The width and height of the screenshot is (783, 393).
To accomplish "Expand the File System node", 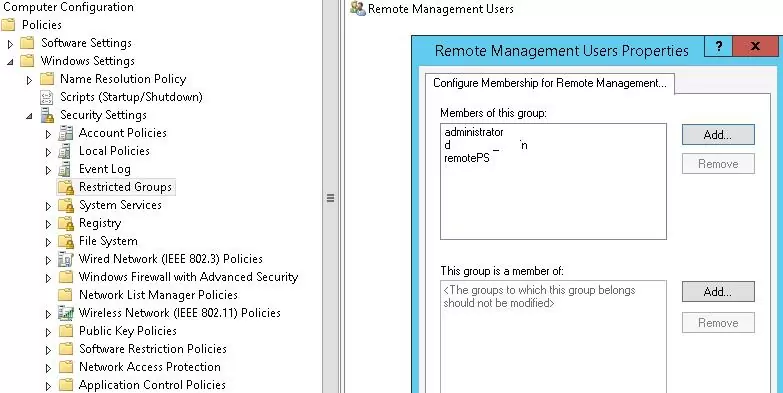I will click(x=48, y=242).
